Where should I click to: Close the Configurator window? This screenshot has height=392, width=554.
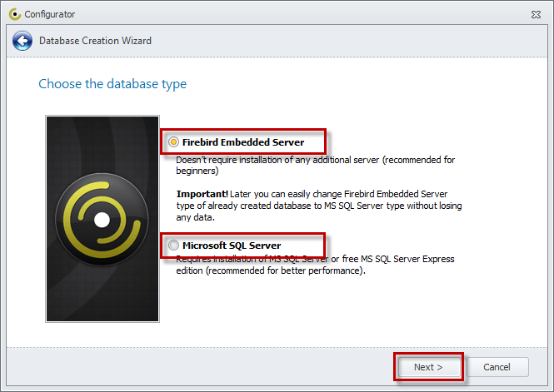(537, 14)
